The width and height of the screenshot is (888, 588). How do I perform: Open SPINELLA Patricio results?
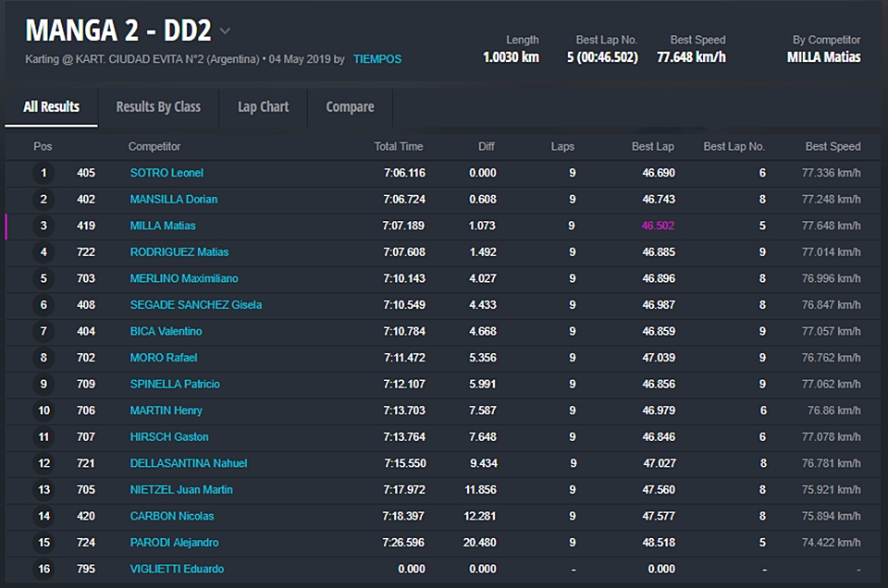pos(175,385)
